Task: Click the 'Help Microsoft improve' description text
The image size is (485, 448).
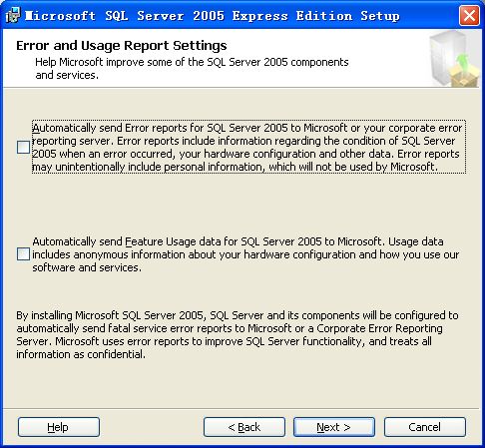Action: coord(192,69)
